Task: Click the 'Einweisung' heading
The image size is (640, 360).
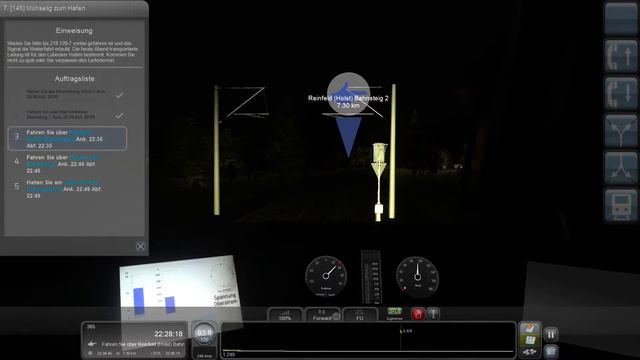Action: [x=74, y=31]
